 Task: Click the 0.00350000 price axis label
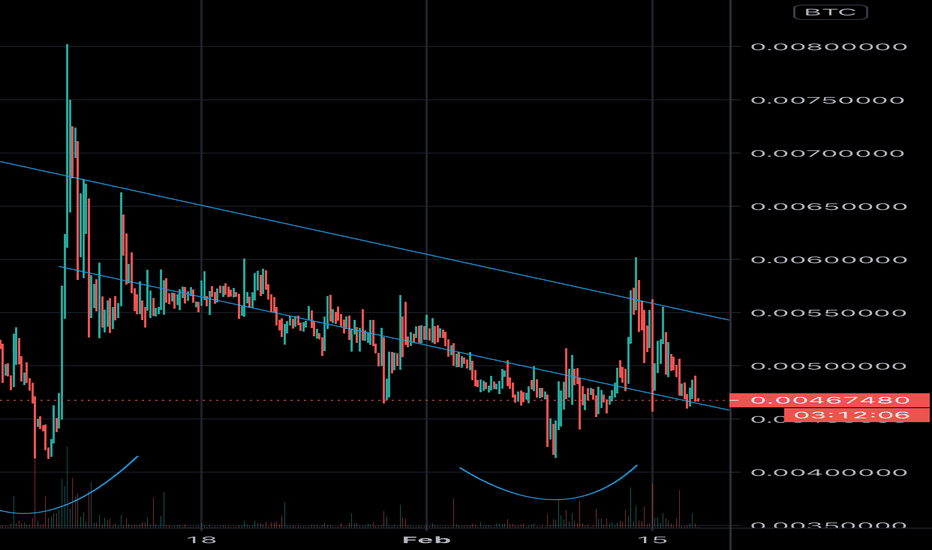829,525
